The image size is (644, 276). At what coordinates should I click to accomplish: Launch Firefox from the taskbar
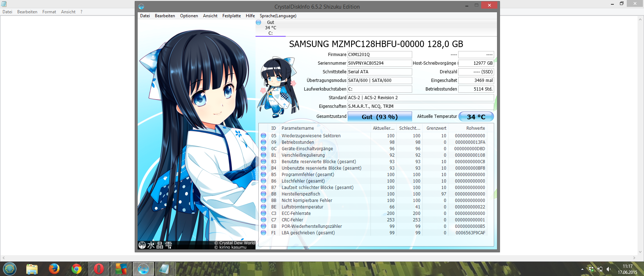[54, 269]
